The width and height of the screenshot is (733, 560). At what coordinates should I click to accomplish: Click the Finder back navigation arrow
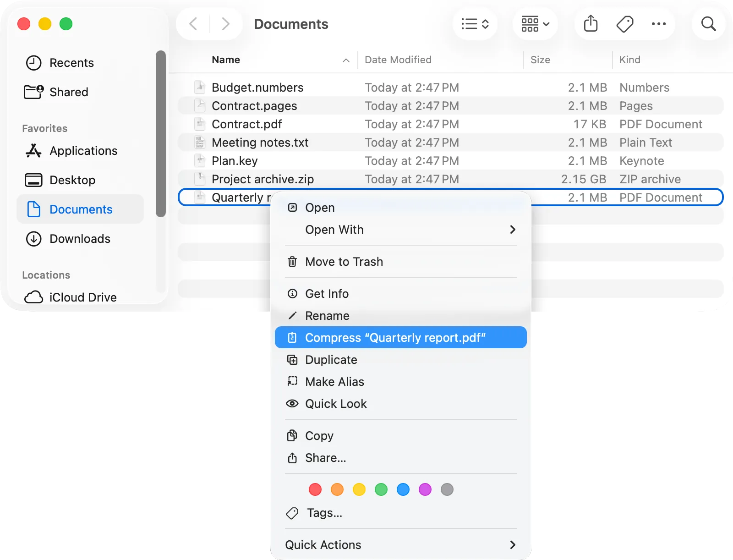193,24
